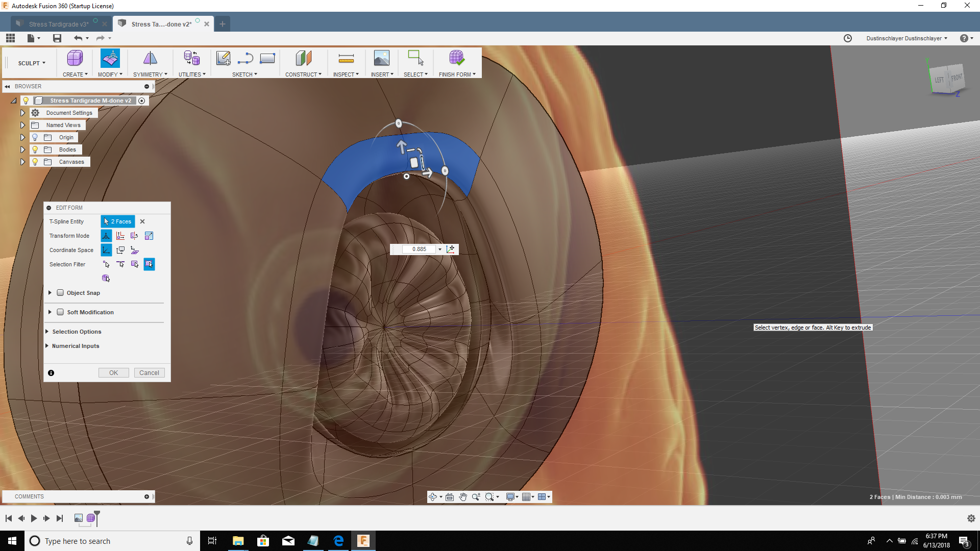The width and height of the screenshot is (980, 551).
Task: Click the Inspect measure icon
Action: pos(346,58)
